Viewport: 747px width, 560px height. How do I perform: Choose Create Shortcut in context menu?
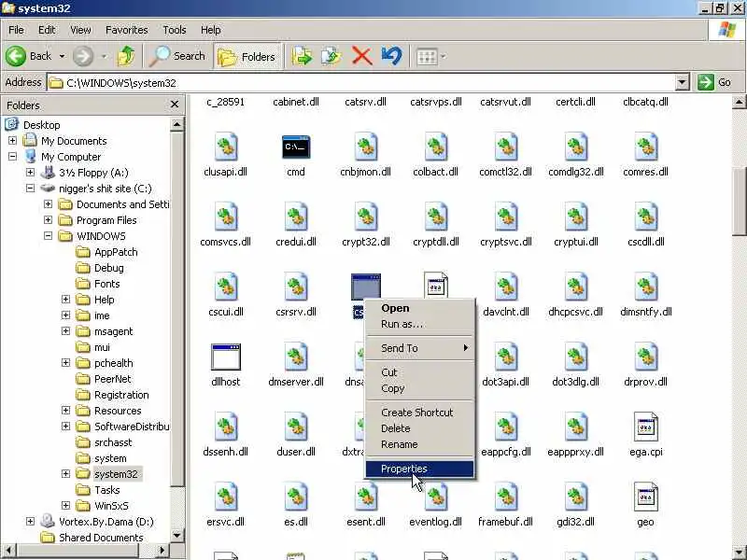pos(419,413)
